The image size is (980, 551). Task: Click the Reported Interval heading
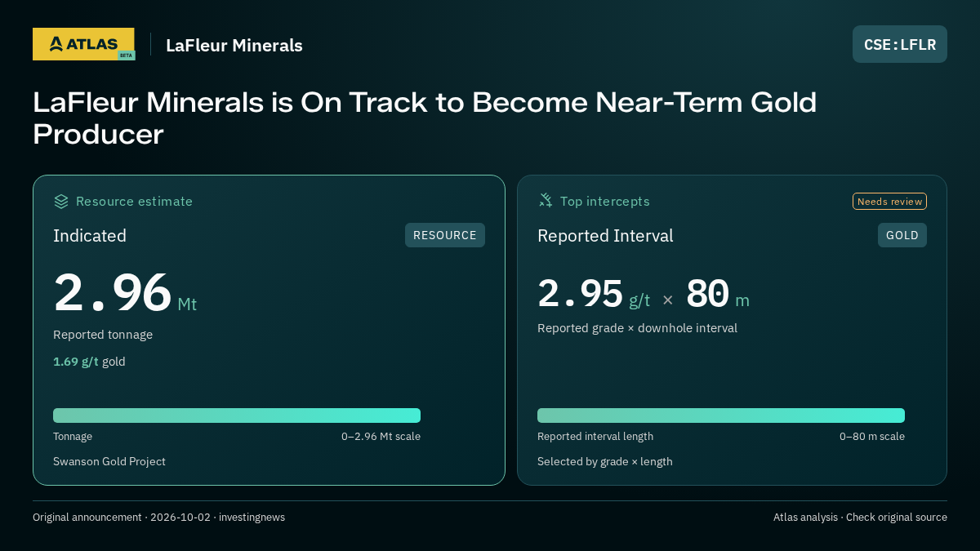[x=605, y=236]
